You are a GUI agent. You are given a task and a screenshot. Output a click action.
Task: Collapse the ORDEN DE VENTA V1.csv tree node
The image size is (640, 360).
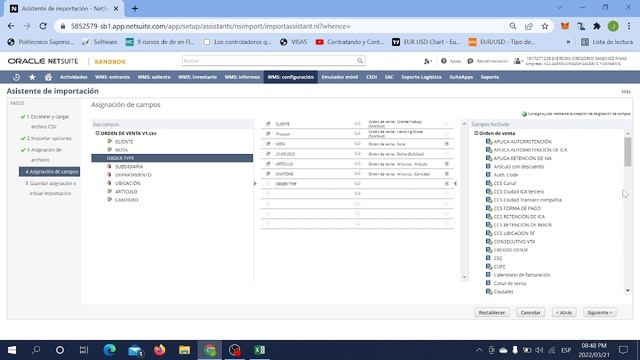[x=98, y=133]
